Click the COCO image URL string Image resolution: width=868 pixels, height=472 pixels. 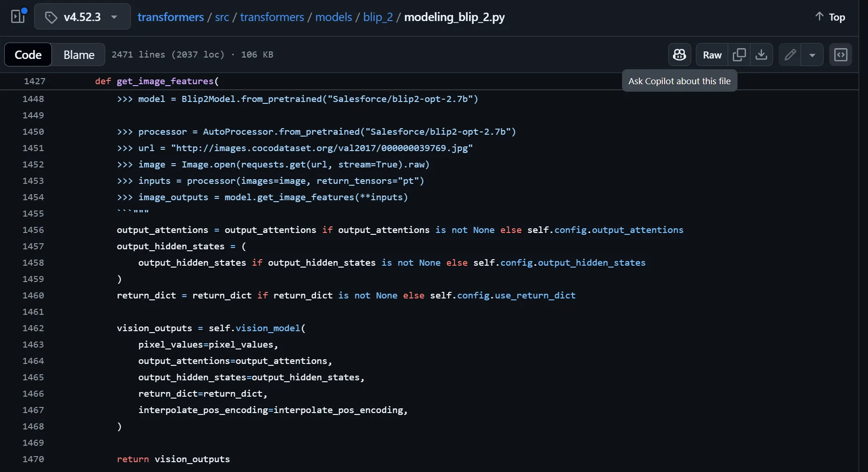322,148
